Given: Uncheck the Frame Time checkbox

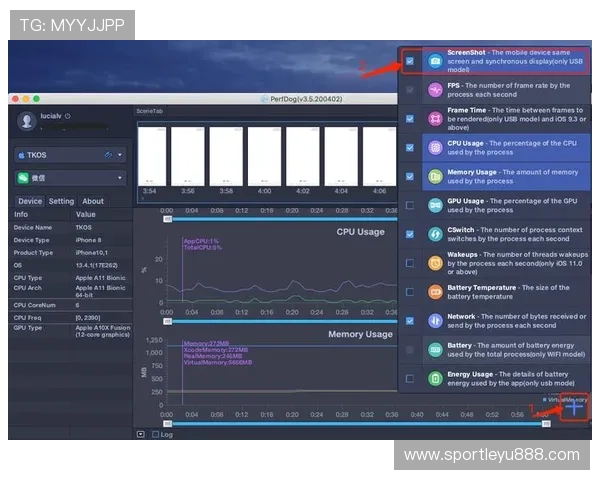Looking at the screenshot, I should click(x=410, y=119).
